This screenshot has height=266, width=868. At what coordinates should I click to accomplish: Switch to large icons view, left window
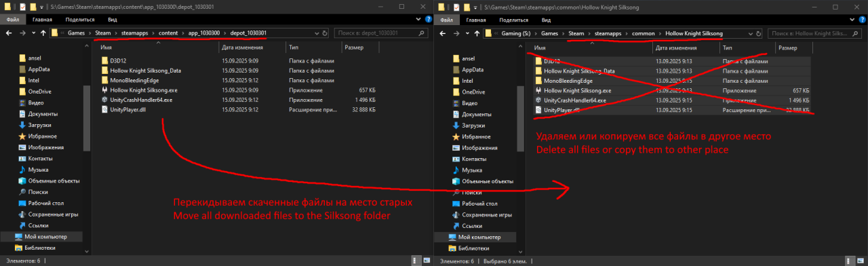[x=426, y=261]
